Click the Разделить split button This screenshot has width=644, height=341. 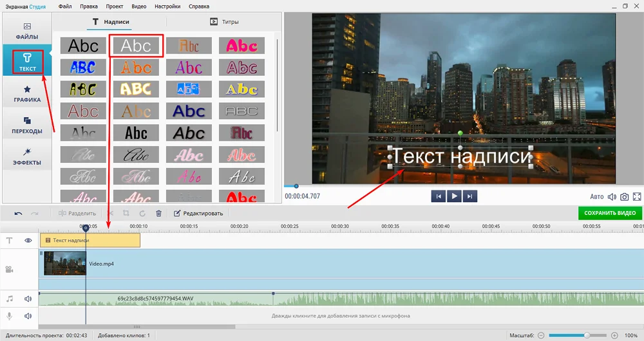point(77,214)
